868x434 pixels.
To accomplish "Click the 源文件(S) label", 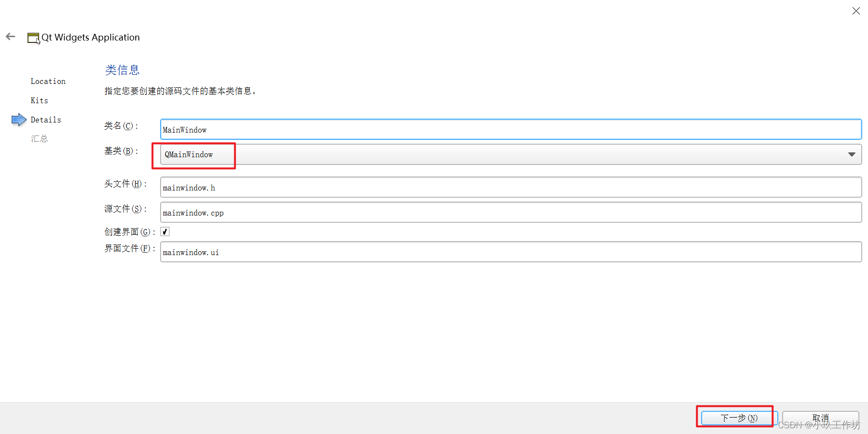I will tap(125, 209).
